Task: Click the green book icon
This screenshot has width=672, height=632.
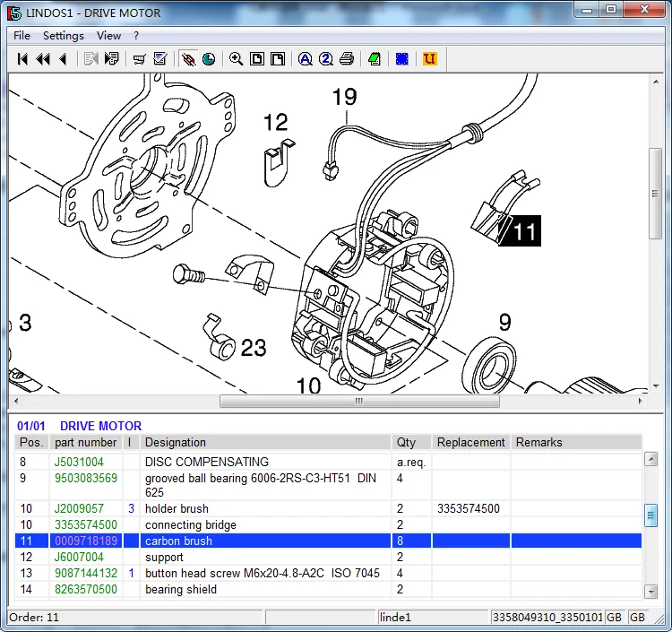Action: point(374,59)
